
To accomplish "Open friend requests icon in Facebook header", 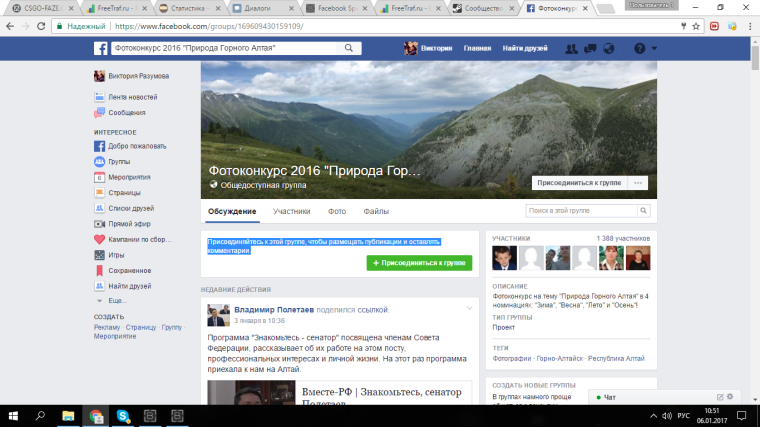I will 571,48.
